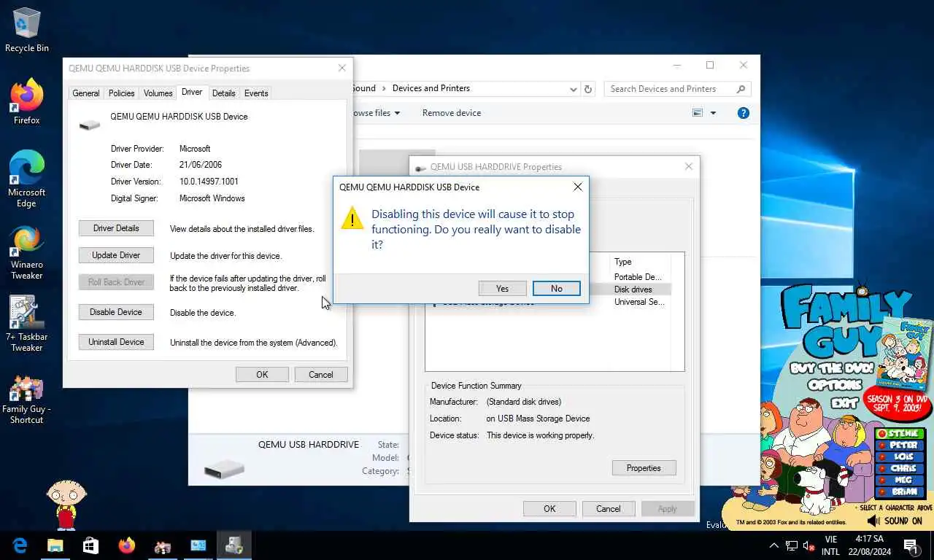This screenshot has width=934, height=560.
Task: Click the Uninstall Device button
Action: click(x=116, y=342)
